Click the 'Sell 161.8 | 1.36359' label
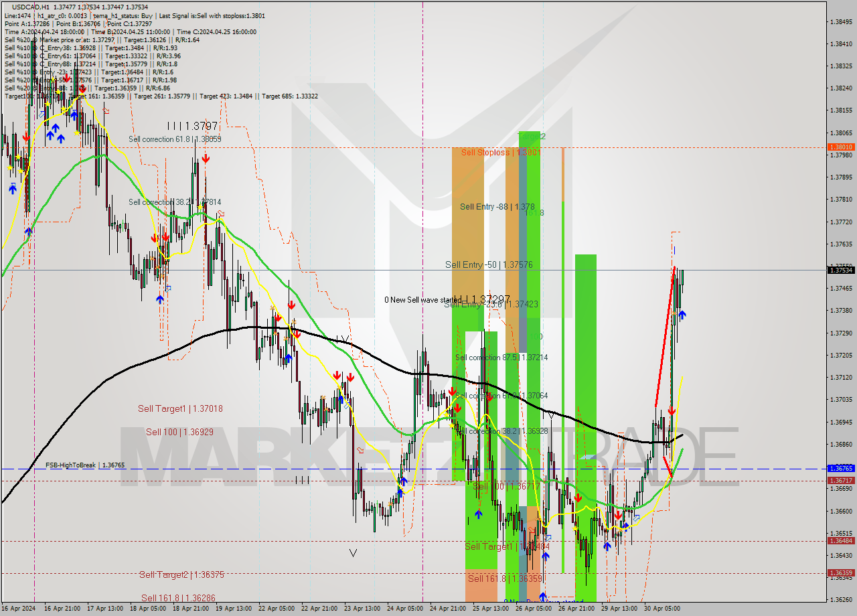Viewport: 857px width, 616px height. pyautogui.click(x=505, y=579)
